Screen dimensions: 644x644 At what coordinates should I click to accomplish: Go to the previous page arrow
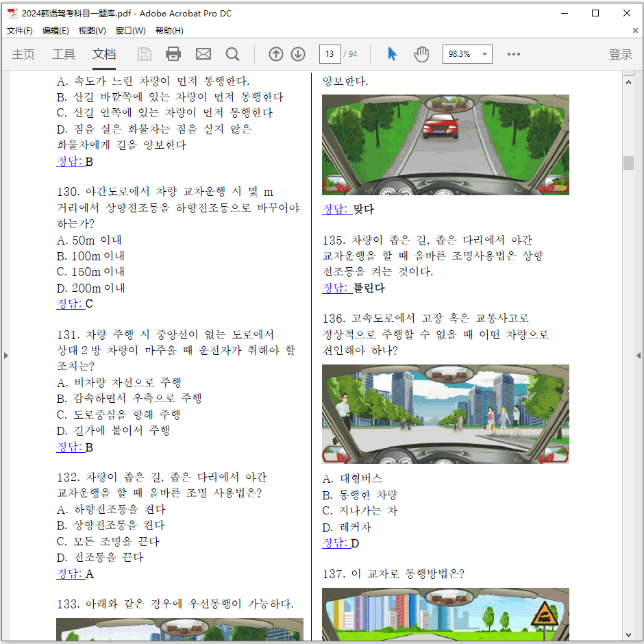tap(275, 54)
